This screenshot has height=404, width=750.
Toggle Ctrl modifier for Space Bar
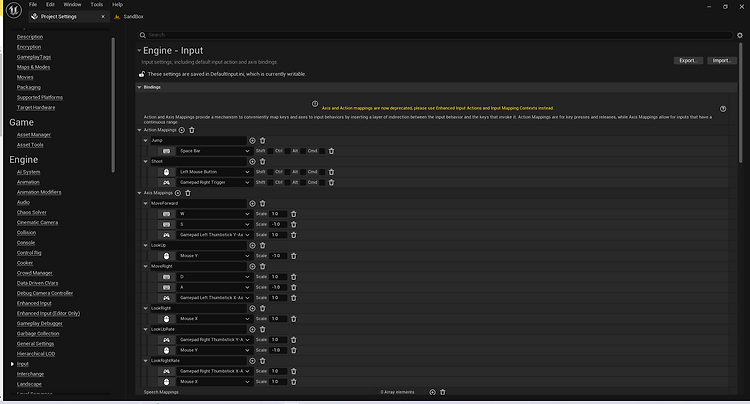(287, 151)
